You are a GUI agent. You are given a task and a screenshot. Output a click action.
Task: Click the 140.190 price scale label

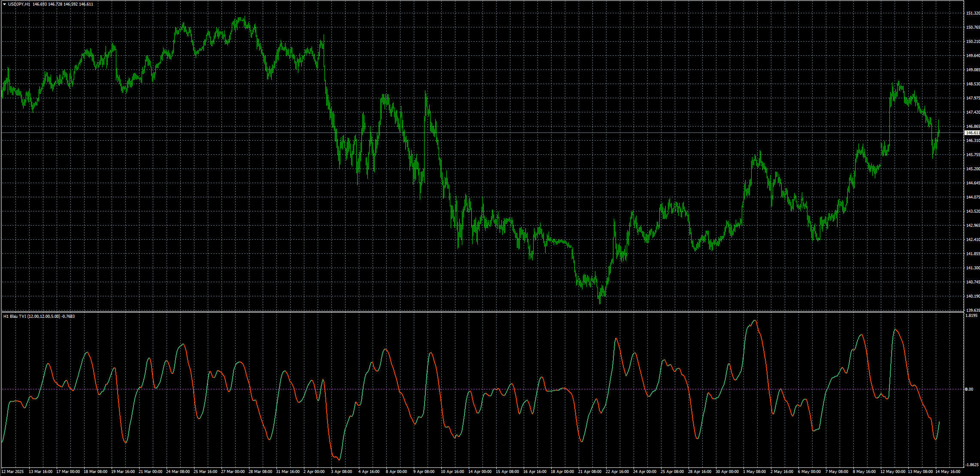pos(973,296)
